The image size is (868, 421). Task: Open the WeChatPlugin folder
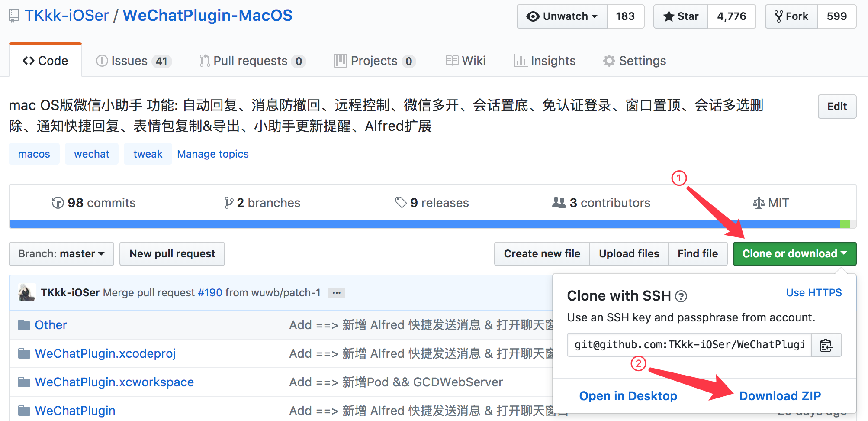(x=75, y=411)
